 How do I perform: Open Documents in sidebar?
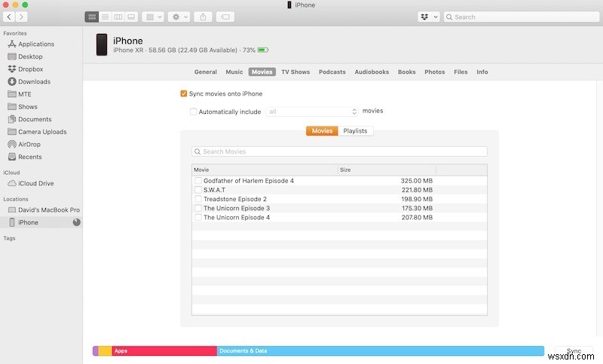(x=35, y=119)
